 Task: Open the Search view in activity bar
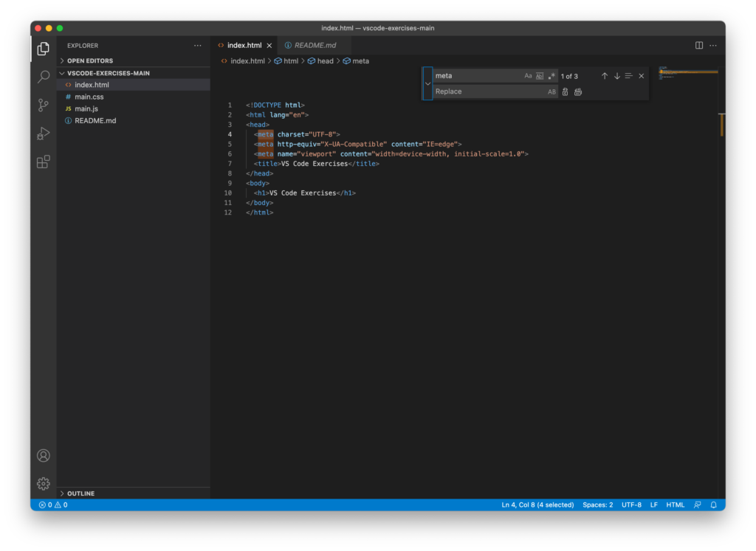[x=44, y=77]
